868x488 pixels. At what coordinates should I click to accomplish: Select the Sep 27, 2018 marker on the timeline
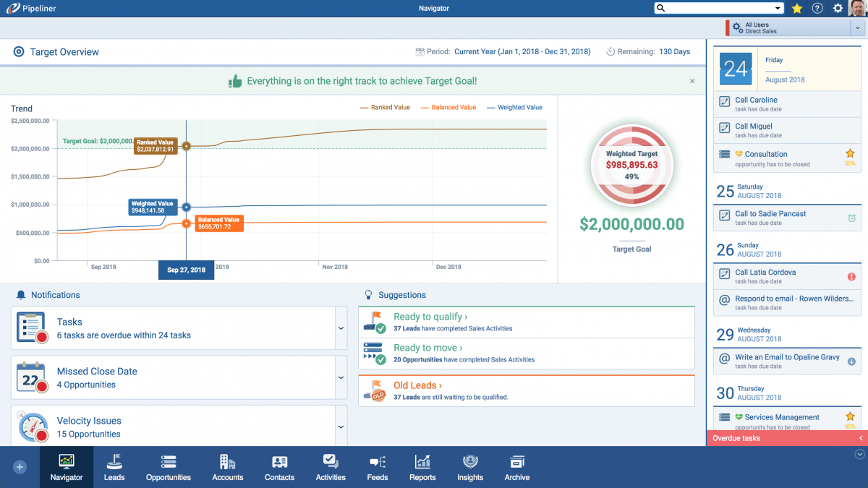point(187,270)
